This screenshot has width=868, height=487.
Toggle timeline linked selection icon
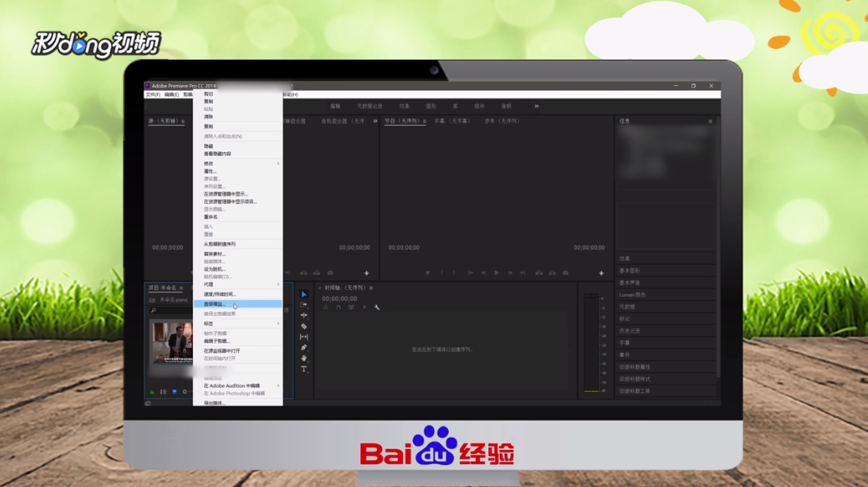pos(351,307)
